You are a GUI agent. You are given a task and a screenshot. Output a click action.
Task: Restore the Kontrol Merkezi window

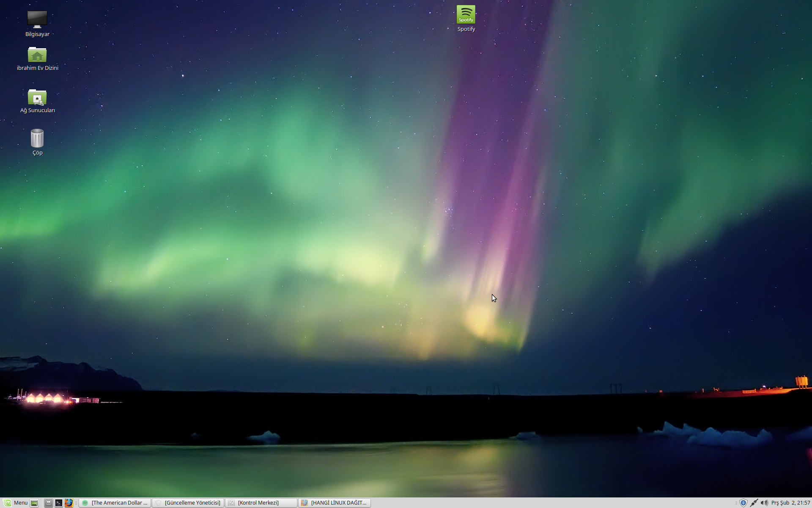click(261, 503)
